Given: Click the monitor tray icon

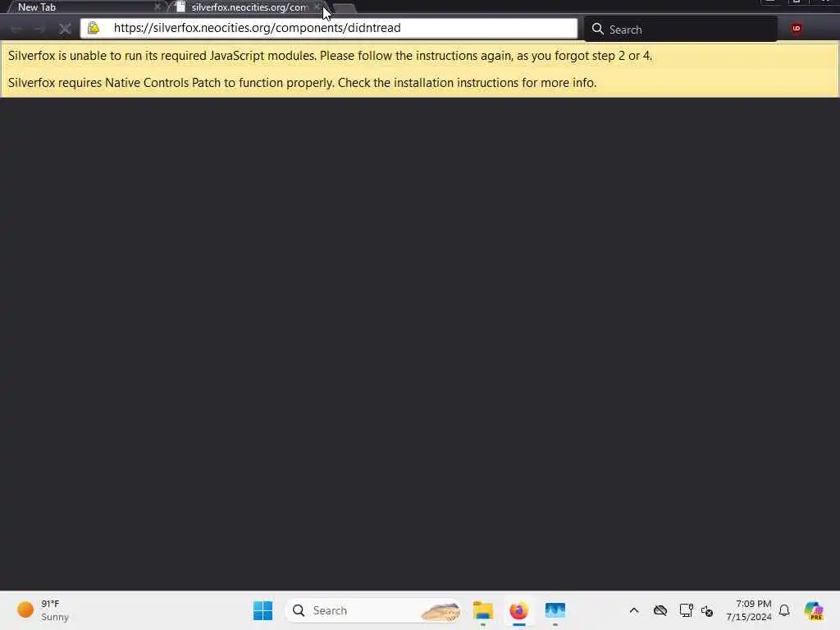Looking at the screenshot, I should 686,610.
